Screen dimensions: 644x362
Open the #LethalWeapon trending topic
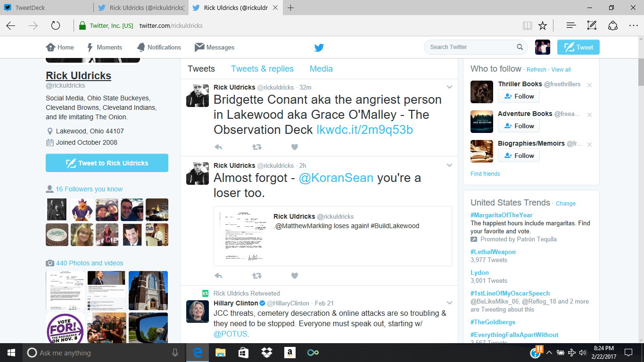(x=493, y=252)
